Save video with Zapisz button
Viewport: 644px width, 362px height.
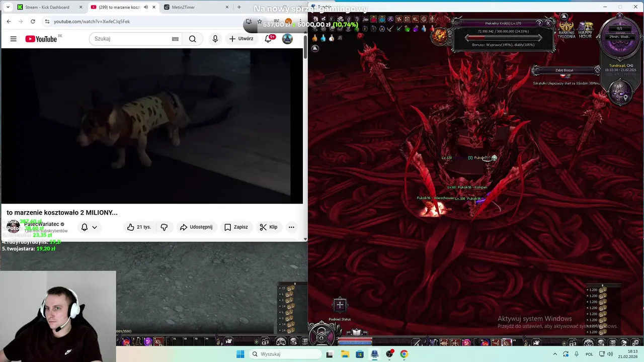point(236,227)
